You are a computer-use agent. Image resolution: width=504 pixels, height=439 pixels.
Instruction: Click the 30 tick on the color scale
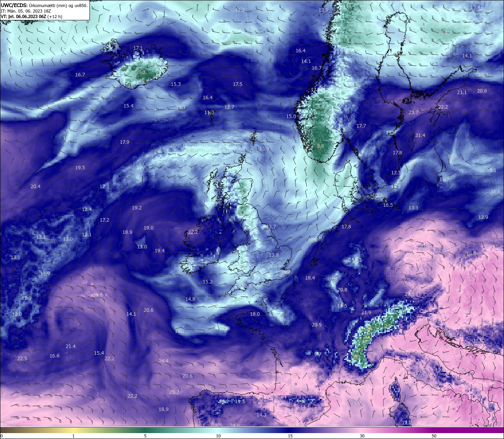tap(362, 436)
